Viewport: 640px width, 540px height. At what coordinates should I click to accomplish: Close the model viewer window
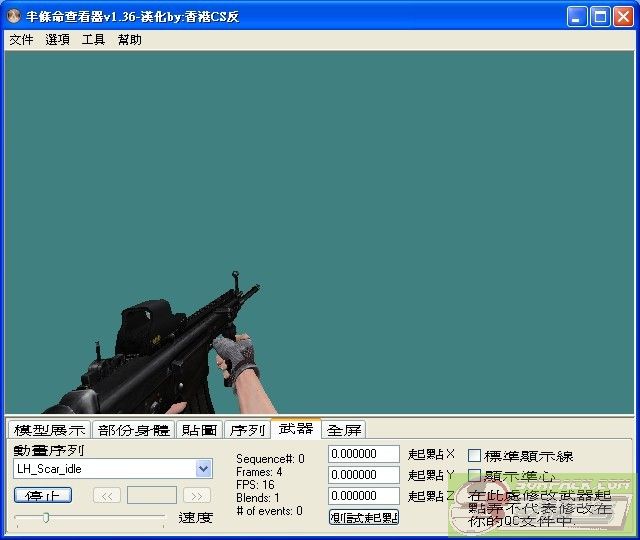[x=623, y=17]
